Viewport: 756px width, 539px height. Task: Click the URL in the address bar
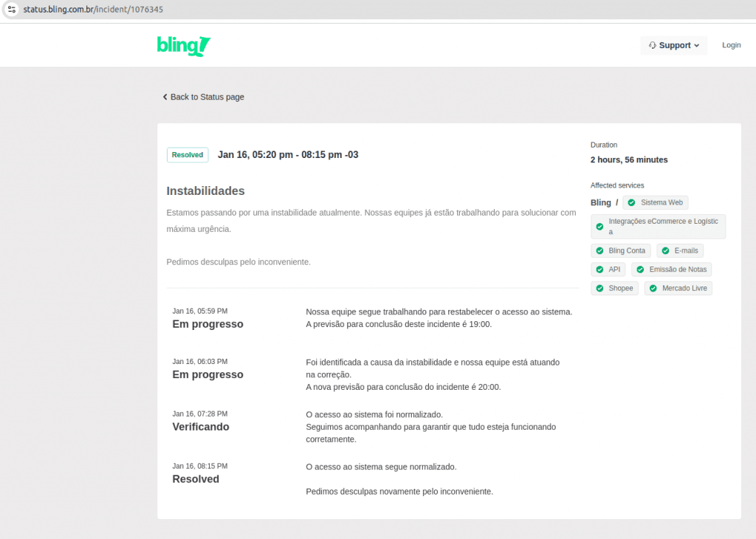click(x=94, y=10)
